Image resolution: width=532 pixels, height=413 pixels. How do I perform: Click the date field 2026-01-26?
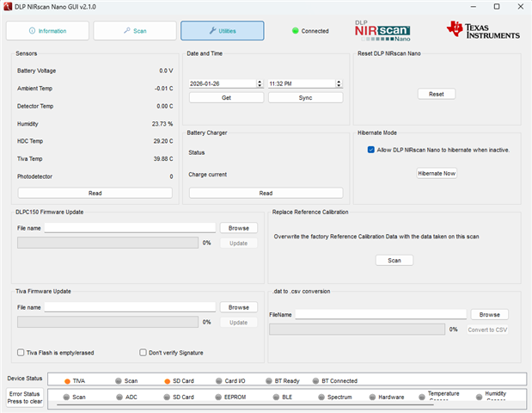tap(223, 83)
